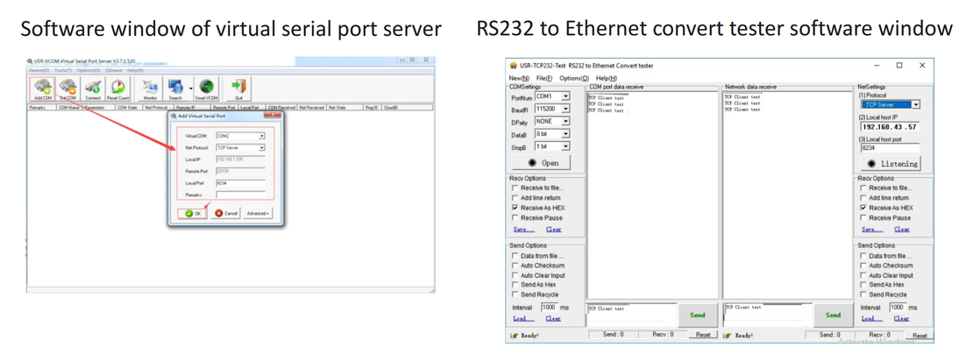
Task: Click the Reset Count toolbar icon
Action: tap(118, 89)
